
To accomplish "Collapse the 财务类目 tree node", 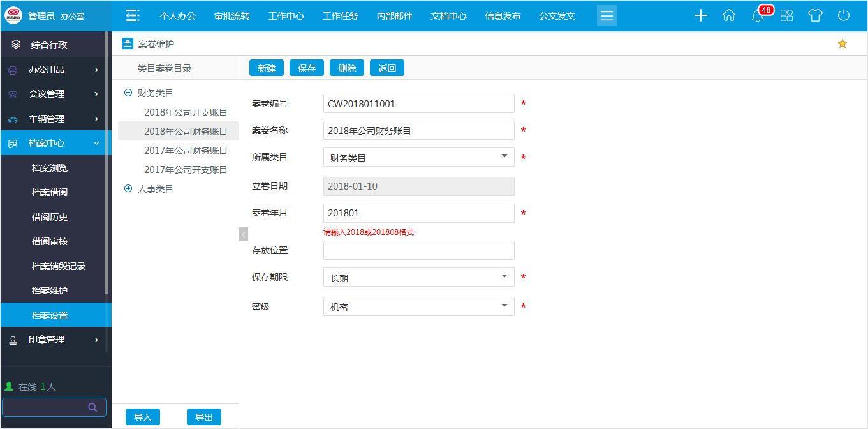I will click(x=128, y=92).
